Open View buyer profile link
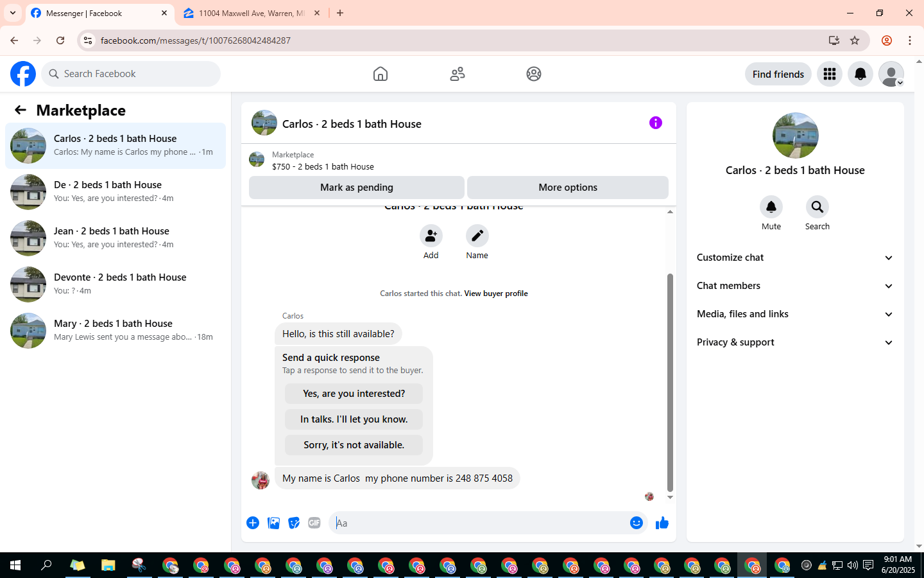This screenshot has width=924, height=578. coord(496,293)
